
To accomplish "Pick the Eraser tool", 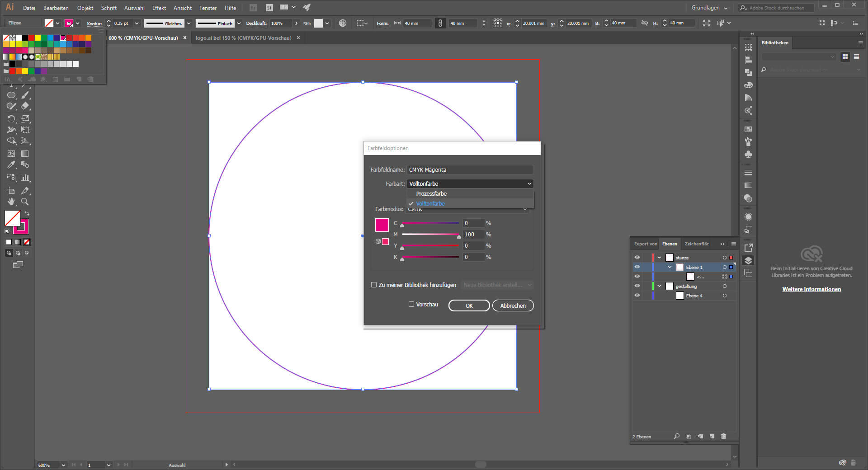I will [25, 106].
